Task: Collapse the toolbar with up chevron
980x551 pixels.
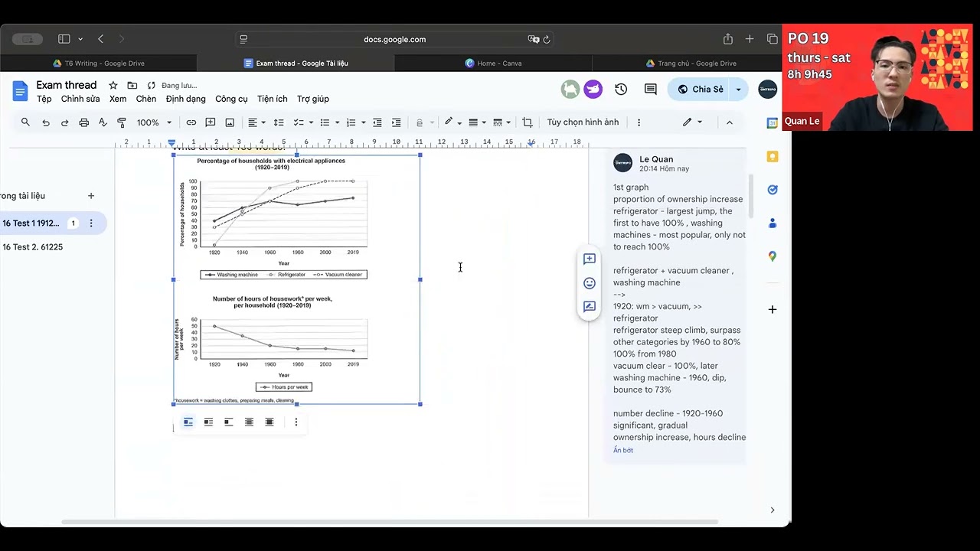Action: 729,122
